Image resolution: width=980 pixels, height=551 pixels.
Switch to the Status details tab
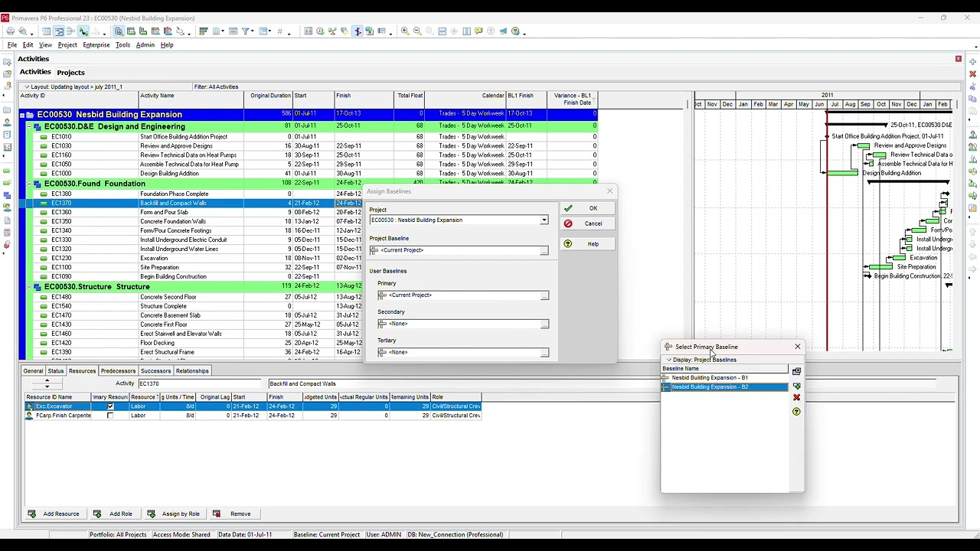(x=56, y=371)
